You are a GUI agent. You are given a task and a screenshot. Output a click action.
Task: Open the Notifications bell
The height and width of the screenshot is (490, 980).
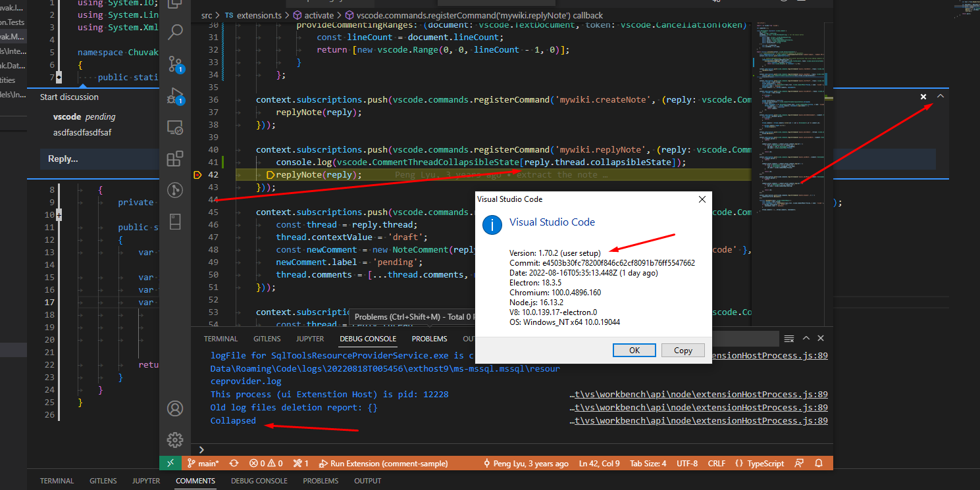[x=819, y=463]
